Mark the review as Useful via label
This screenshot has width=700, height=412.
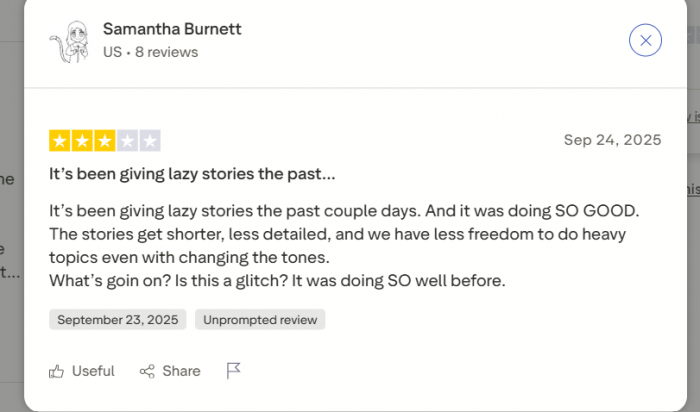coord(93,371)
